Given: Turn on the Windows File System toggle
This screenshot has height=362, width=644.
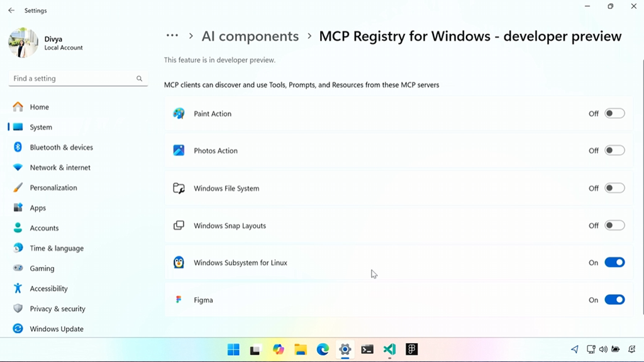Looking at the screenshot, I should (x=614, y=188).
